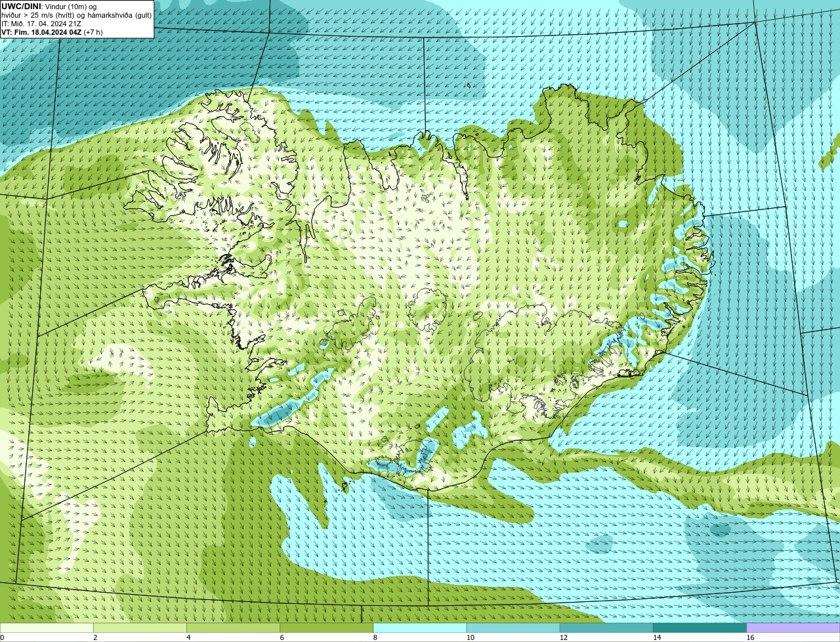Viewport: 840px width, 642px height.
Task: Click the 6–8 m/s dark green legend swatch
Action: 327,628
